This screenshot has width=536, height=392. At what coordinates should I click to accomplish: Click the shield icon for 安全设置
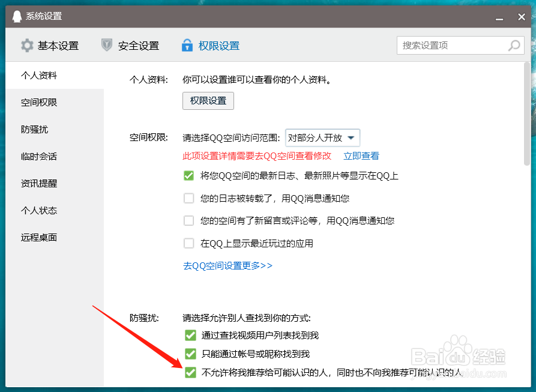(107, 45)
